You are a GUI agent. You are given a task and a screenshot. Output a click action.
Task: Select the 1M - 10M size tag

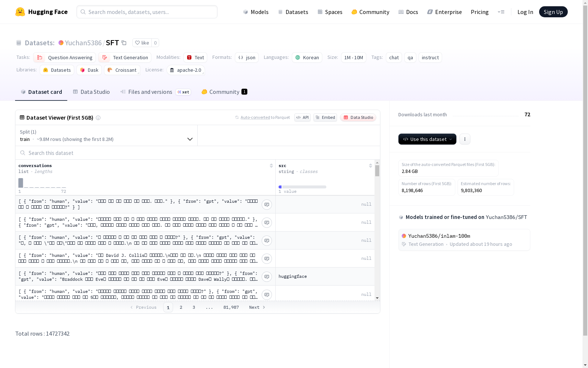[354, 57]
